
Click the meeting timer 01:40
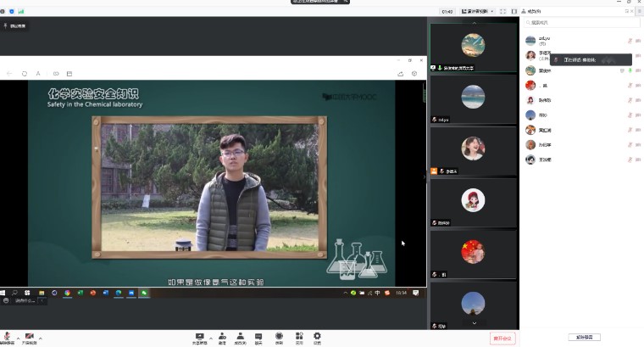click(447, 12)
